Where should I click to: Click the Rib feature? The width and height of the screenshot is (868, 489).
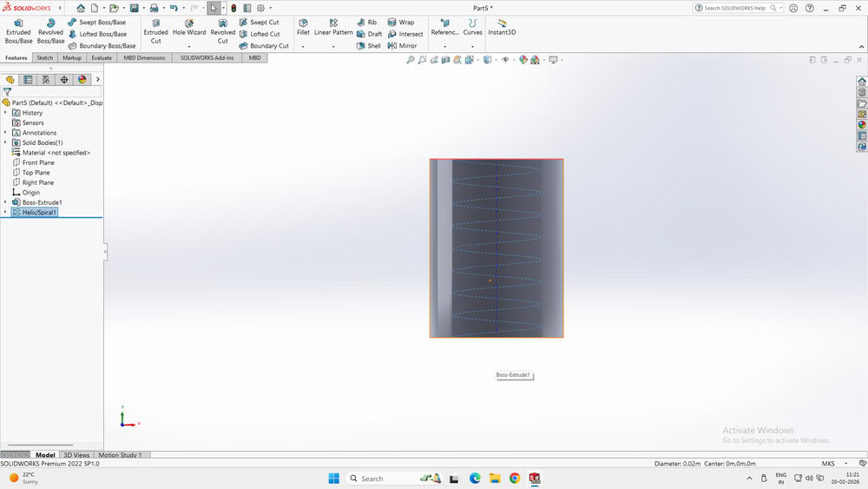[x=366, y=23]
